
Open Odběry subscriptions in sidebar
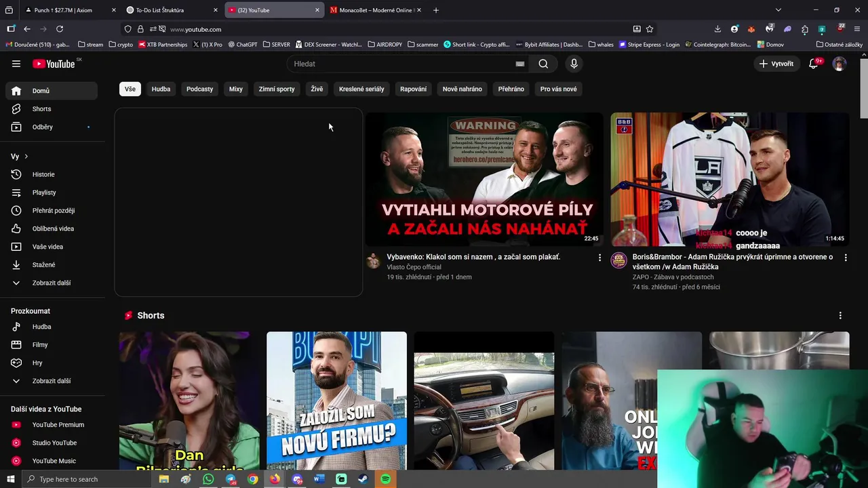(x=51, y=127)
